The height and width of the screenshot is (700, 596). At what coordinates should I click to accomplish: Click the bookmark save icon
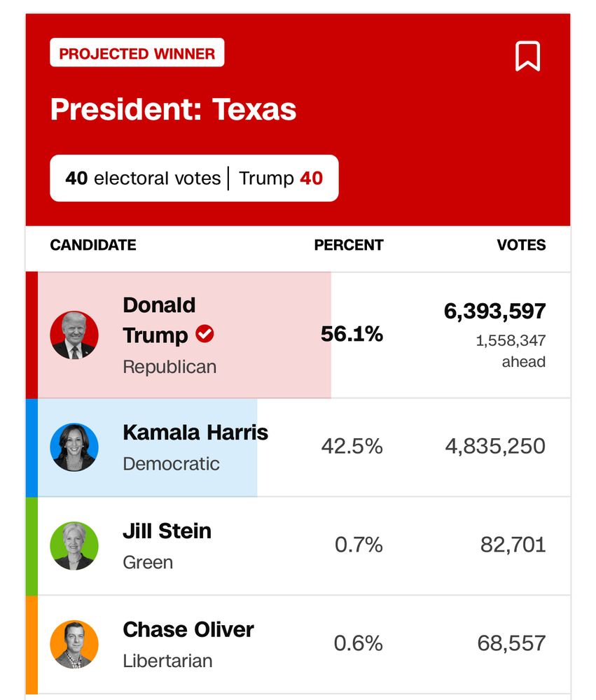click(527, 56)
